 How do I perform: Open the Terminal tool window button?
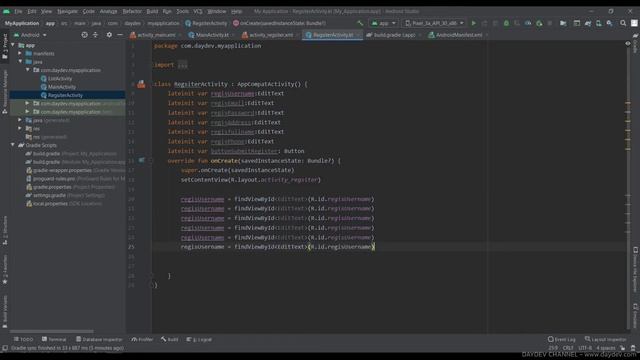coord(54,339)
